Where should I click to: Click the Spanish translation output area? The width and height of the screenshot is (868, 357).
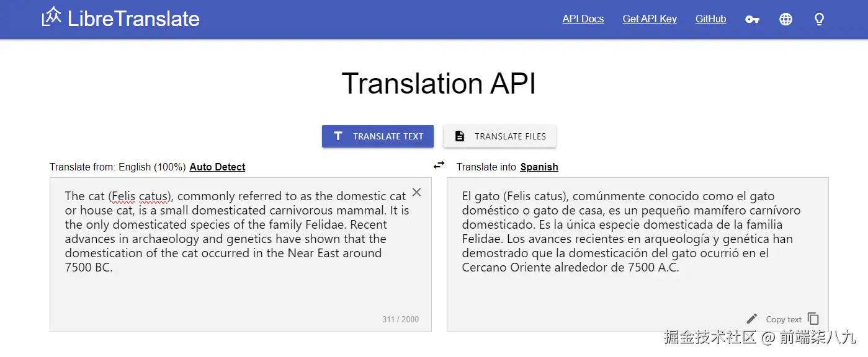pos(637,291)
